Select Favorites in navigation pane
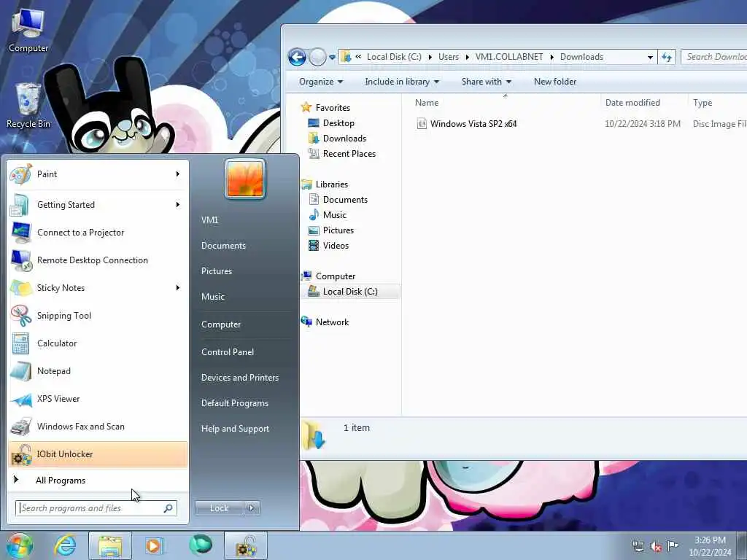The image size is (747, 560). pyautogui.click(x=333, y=108)
